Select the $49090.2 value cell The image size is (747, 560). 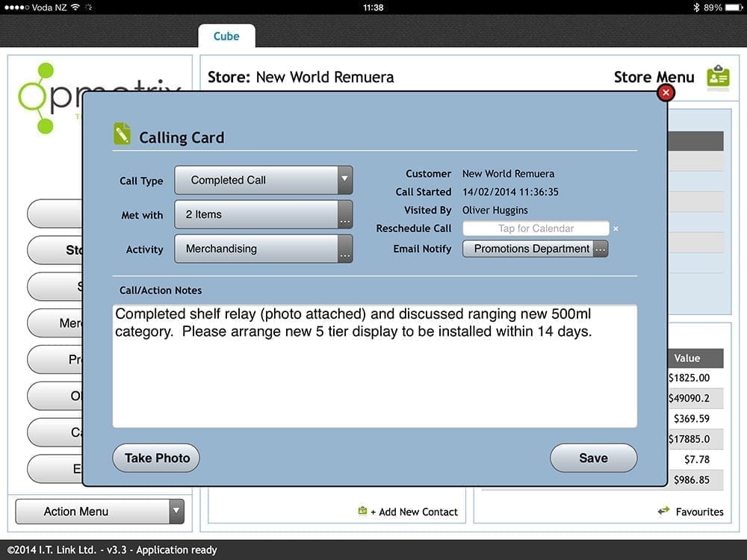click(x=689, y=398)
